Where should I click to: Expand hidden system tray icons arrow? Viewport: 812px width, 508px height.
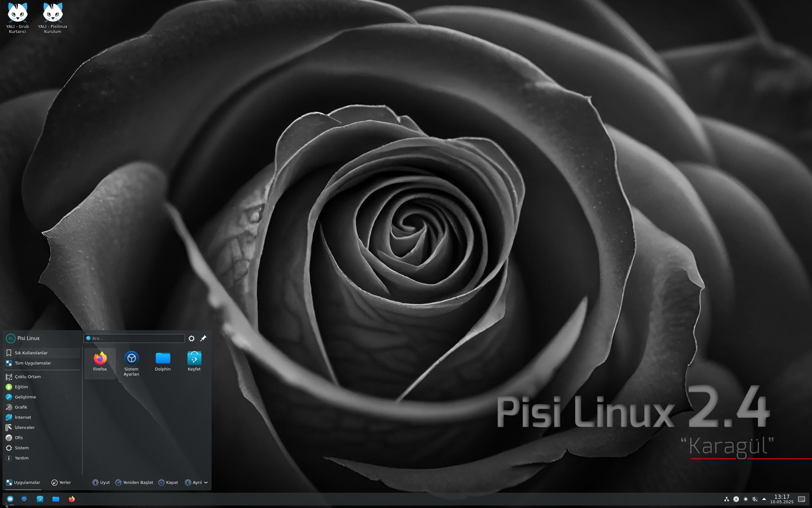tap(764, 499)
